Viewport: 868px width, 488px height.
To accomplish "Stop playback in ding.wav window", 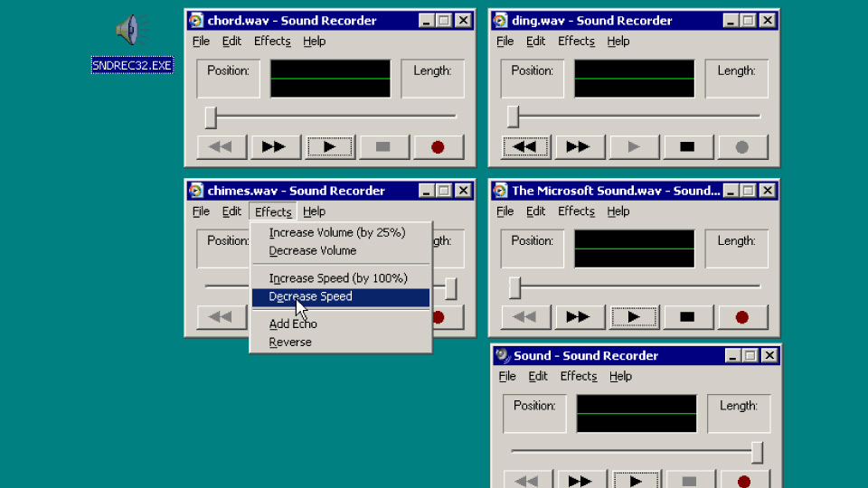I will pyautogui.click(x=687, y=147).
